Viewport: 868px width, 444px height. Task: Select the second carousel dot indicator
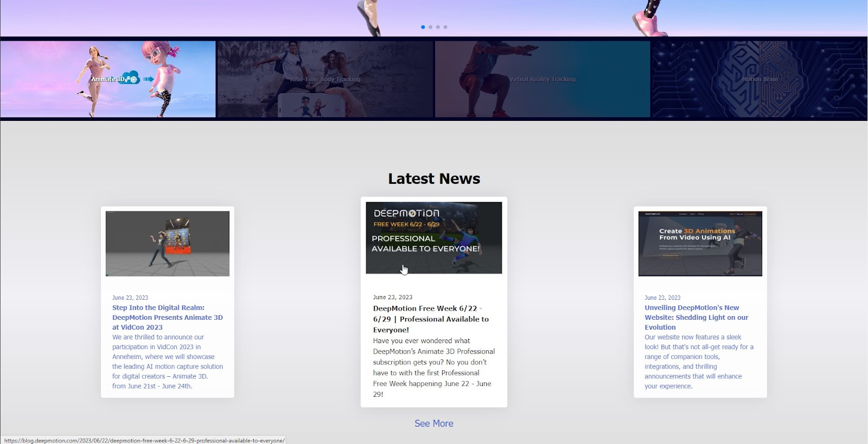pyautogui.click(x=431, y=27)
